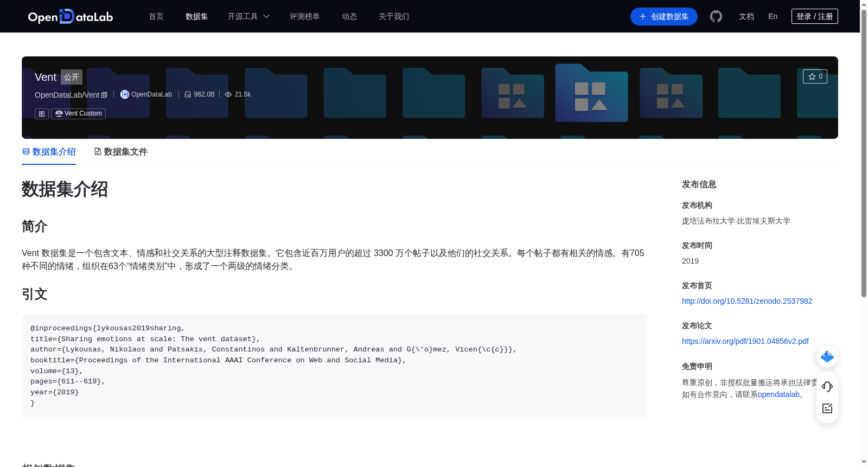This screenshot has width=868, height=467.
Task: Click the Vent Custom license tag
Action: tap(78, 113)
